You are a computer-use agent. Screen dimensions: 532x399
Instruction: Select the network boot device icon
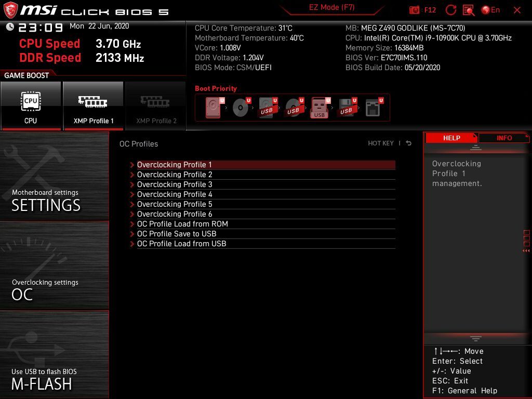374,108
